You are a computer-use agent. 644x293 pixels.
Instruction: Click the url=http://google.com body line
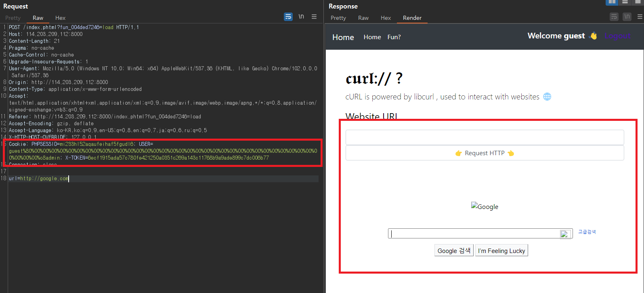tap(39, 178)
